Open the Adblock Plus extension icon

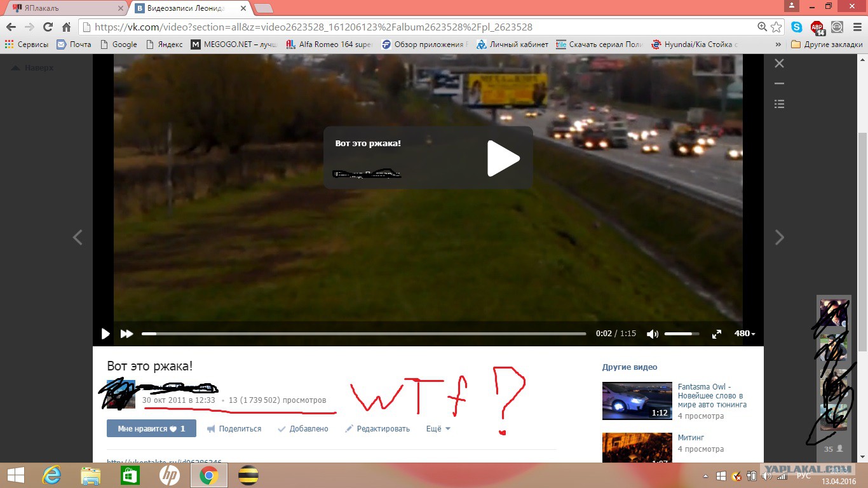pos(817,27)
